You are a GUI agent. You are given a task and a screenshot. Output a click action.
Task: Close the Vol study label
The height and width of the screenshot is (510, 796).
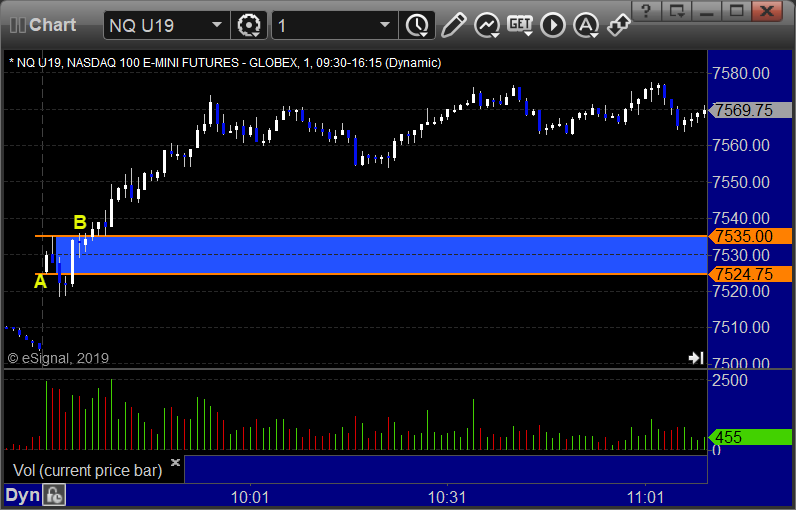[175, 462]
